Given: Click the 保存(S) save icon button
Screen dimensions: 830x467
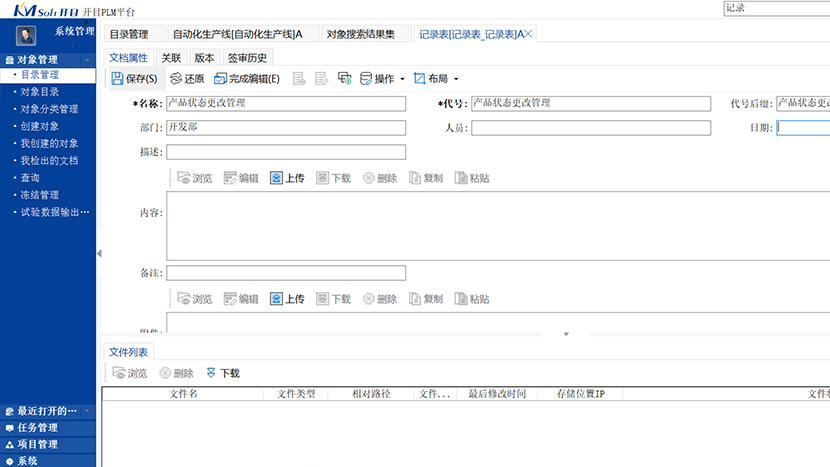Looking at the screenshot, I should pyautogui.click(x=118, y=78).
